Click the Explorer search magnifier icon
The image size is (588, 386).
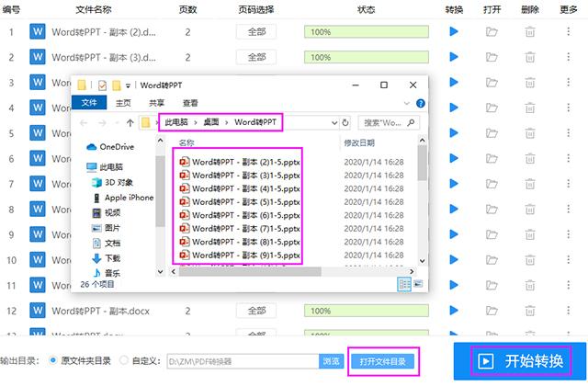[411, 122]
